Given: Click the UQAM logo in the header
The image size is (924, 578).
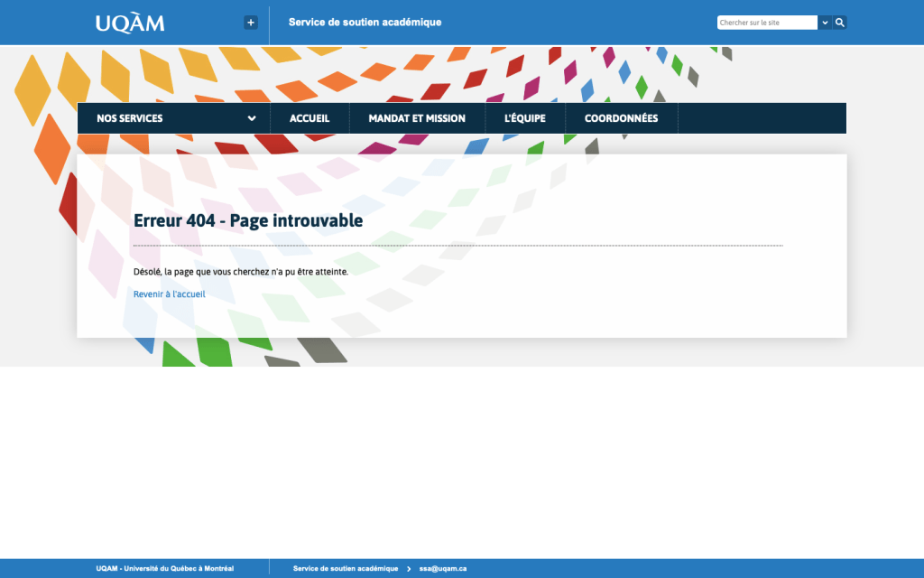Looking at the screenshot, I should pos(130,23).
